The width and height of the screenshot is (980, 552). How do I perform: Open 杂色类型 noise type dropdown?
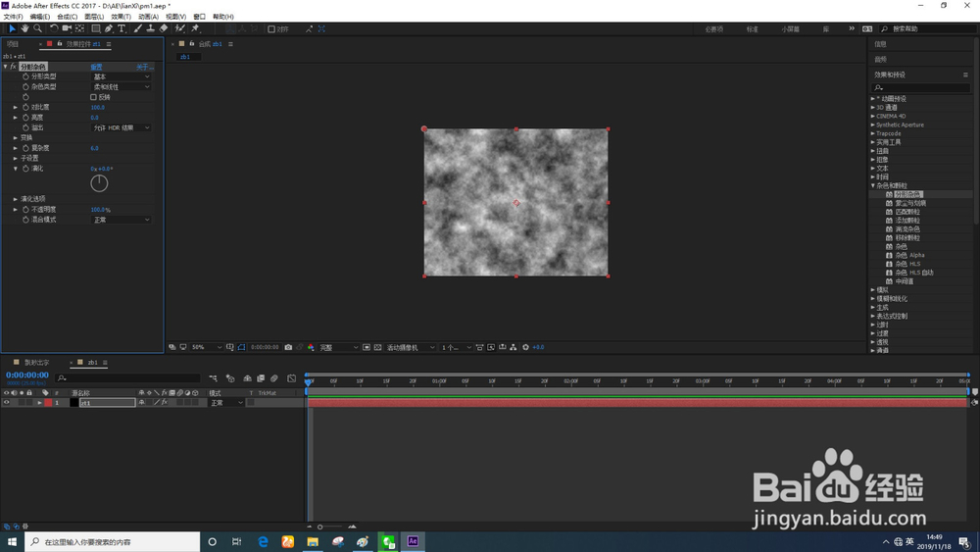(122, 87)
